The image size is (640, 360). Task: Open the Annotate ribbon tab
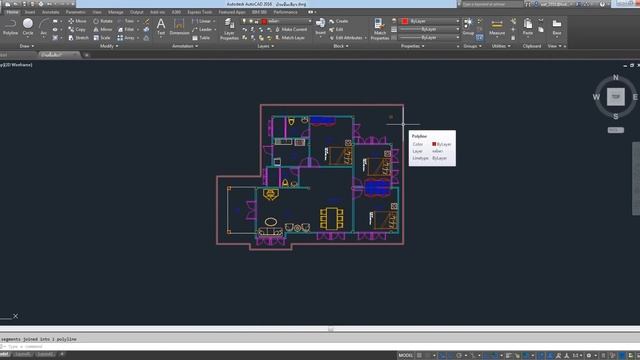click(x=51, y=12)
